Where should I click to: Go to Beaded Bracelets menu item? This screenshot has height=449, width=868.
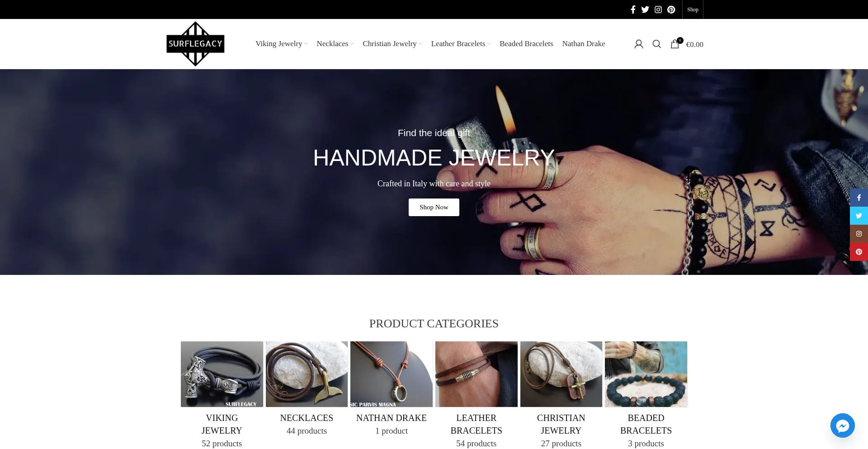[526, 44]
